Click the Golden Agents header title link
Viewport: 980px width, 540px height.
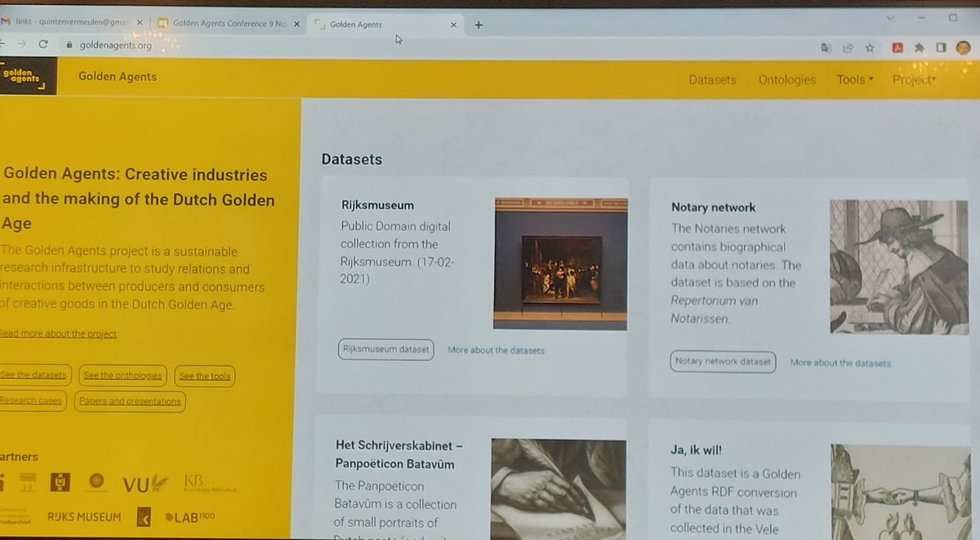click(x=118, y=77)
